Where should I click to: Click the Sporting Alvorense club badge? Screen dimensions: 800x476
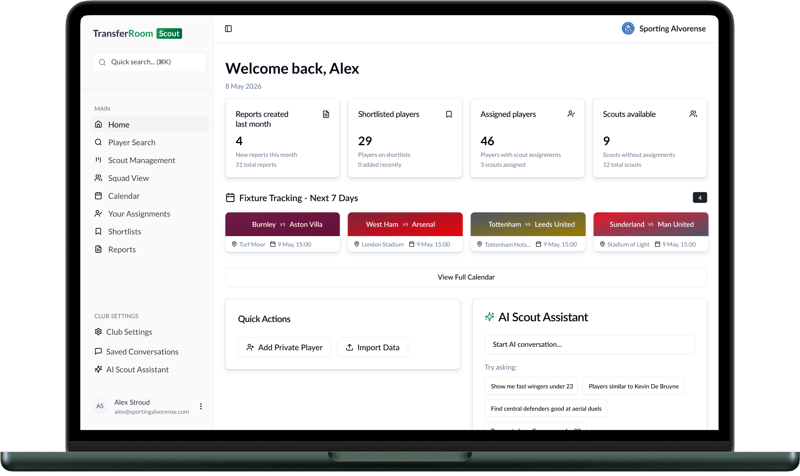(x=628, y=29)
